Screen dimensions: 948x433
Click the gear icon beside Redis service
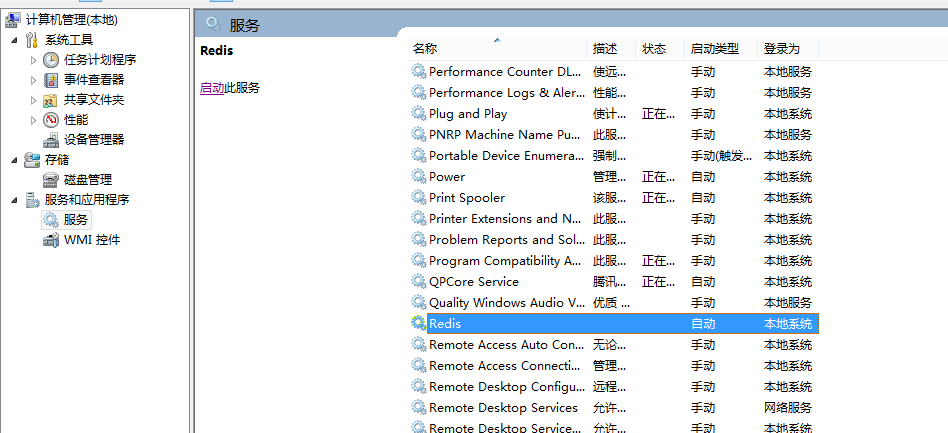[418, 323]
